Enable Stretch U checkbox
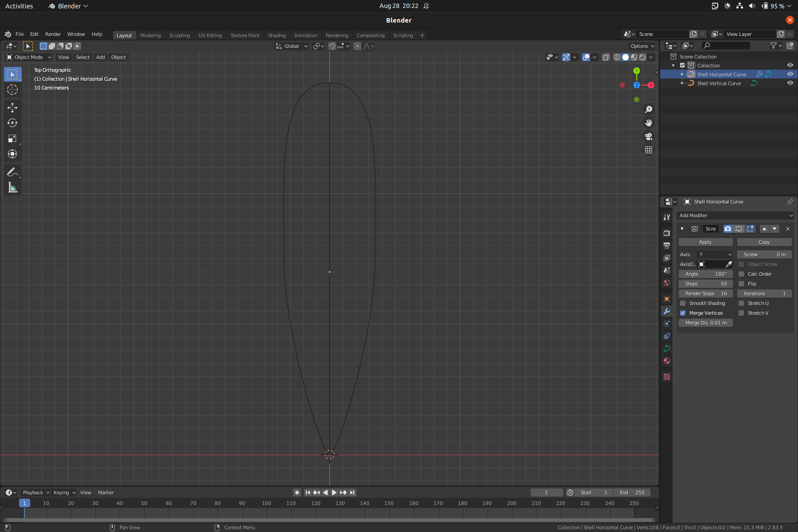Image resolution: width=798 pixels, height=532 pixels. (741, 303)
